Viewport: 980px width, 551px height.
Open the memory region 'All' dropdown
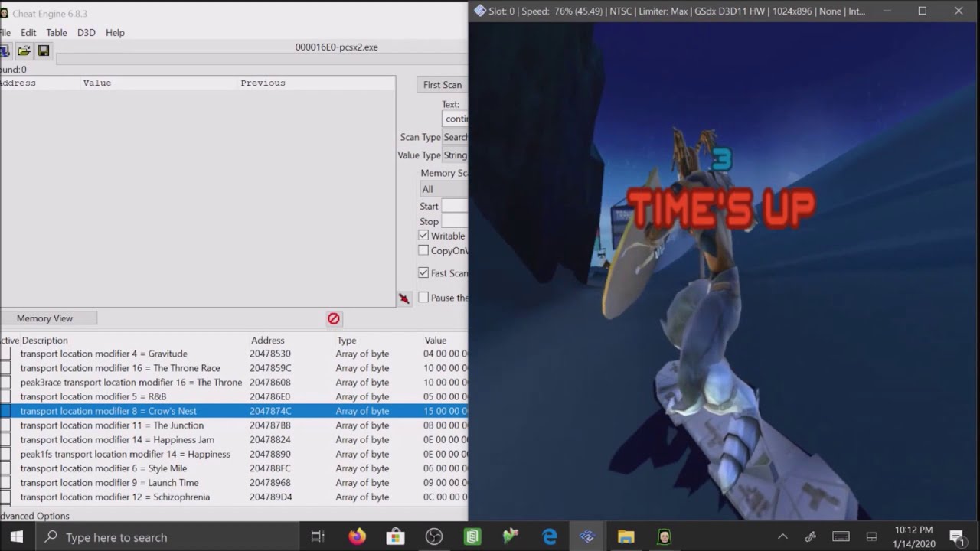444,189
